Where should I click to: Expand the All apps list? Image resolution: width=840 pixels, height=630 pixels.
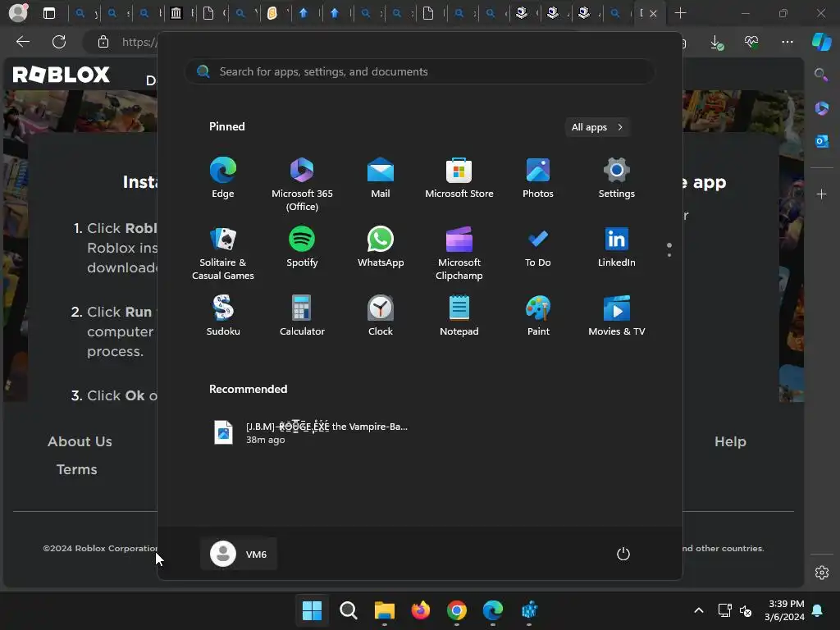(x=597, y=127)
